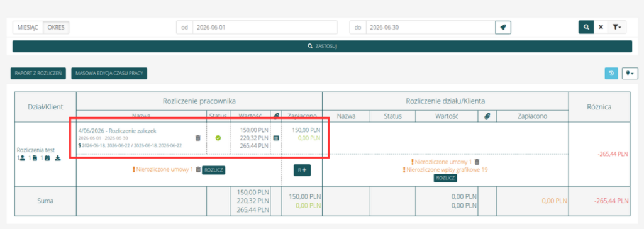
Task: Edit the 'od' start date field
Action: tap(265, 28)
